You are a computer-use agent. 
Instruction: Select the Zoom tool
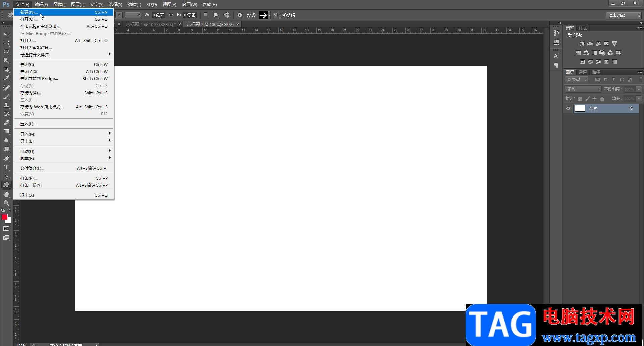point(6,203)
